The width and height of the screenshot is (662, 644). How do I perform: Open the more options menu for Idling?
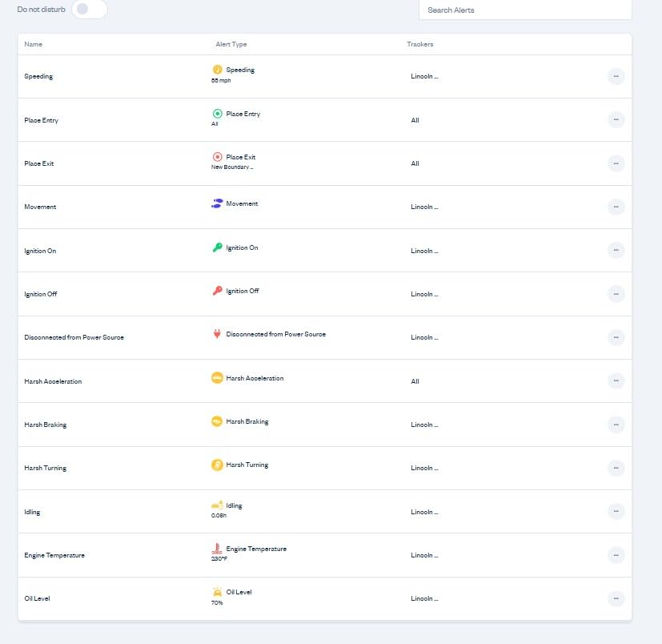pyautogui.click(x=616, y=512)
